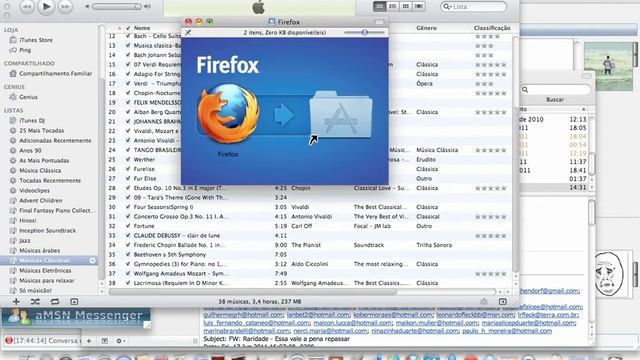The width and height of the screenshot is (640, 360).
Task: Open Ping in iTunes sidebar
Action: pyautogui.click(x=25, y=50)
